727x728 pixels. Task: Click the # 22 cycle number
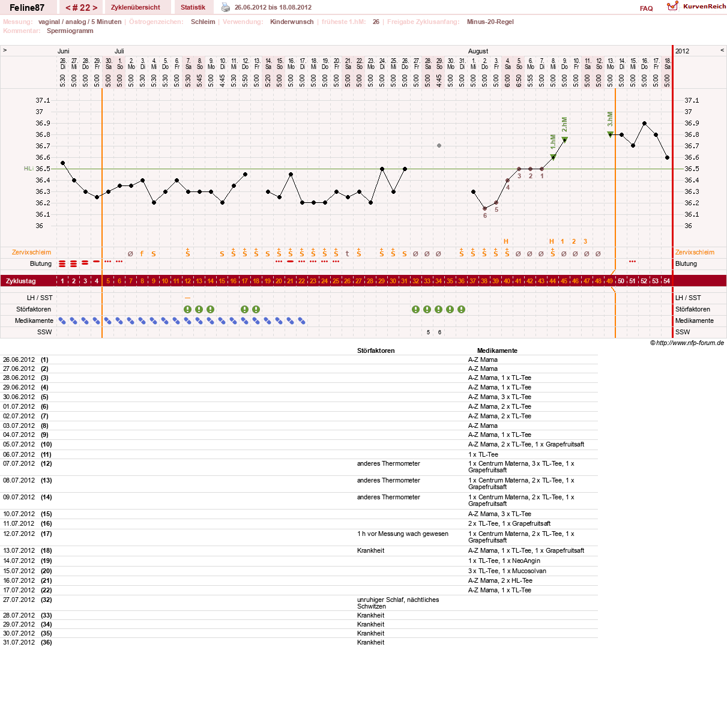(81, 8)
